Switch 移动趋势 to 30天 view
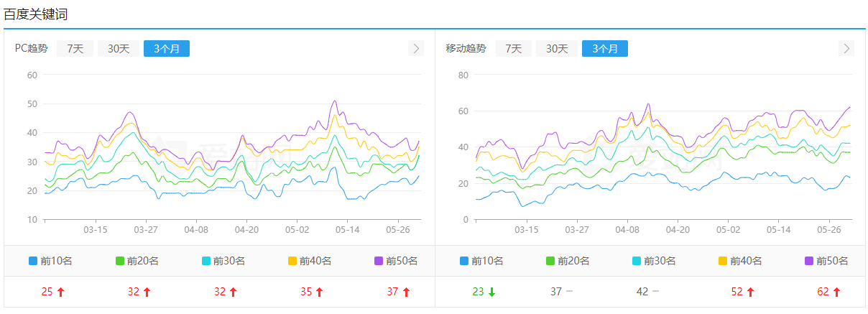This screenshot has height=314, width=868. pyautogui.click(x=557, y=49)
